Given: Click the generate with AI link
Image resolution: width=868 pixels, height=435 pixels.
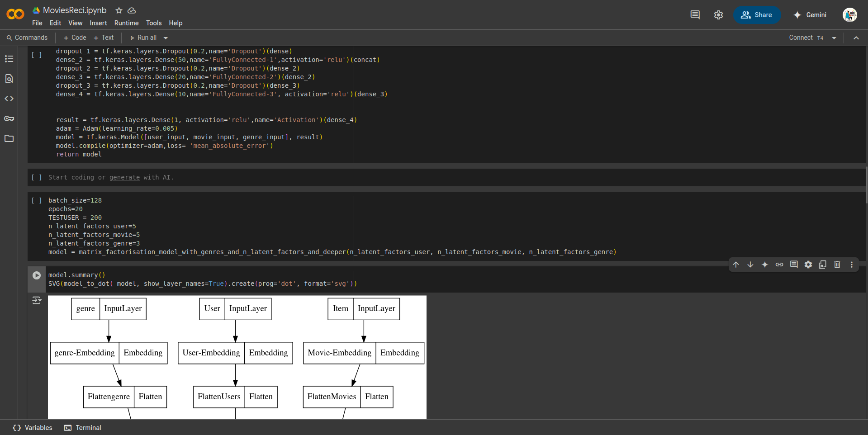Looking at the screenshot, I should (x=124, y=177).
